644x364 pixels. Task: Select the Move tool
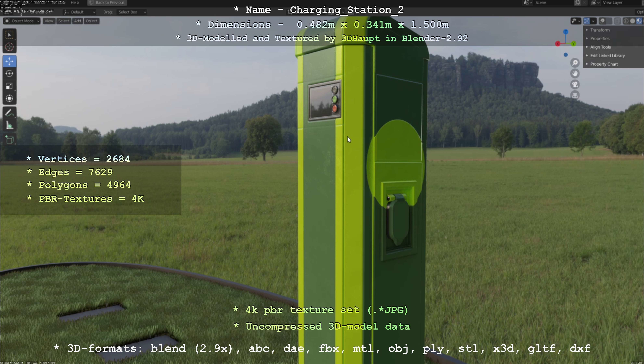coord(9,61)
